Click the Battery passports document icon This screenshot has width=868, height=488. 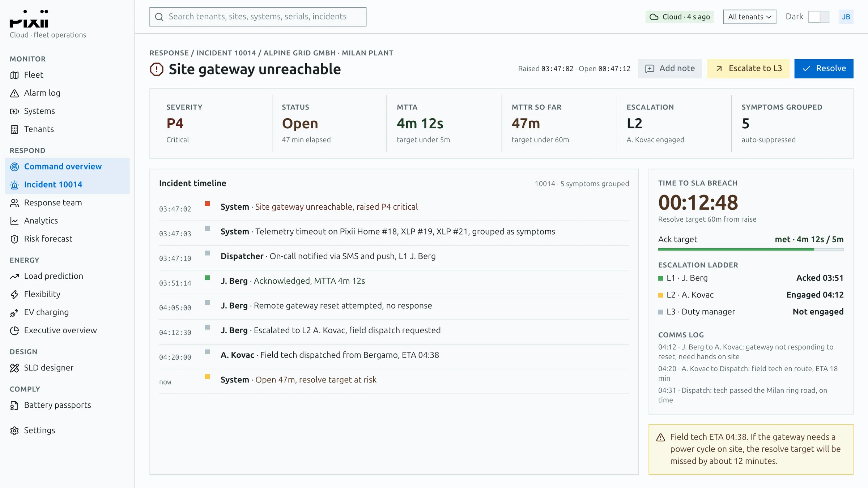14,405
